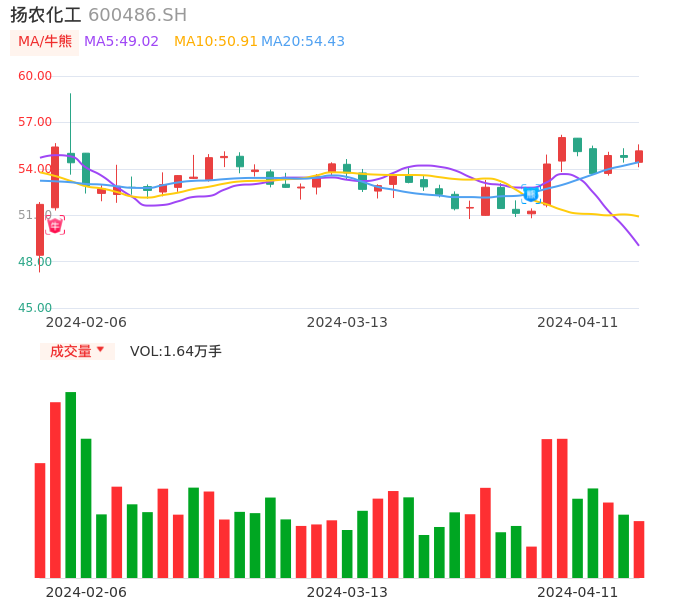Viewport: 686px width, 606px height.
Task: Click the first red candlestick on the left
Action: 40,230
